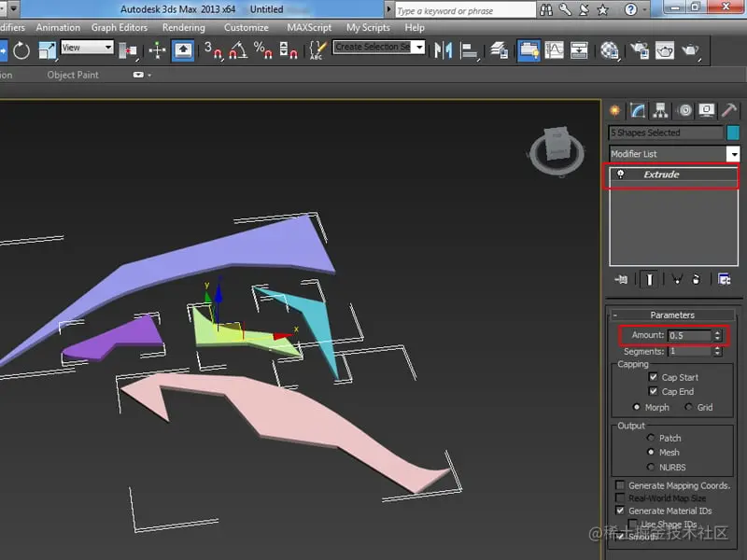Click the Amount value field

pos(688,335)
